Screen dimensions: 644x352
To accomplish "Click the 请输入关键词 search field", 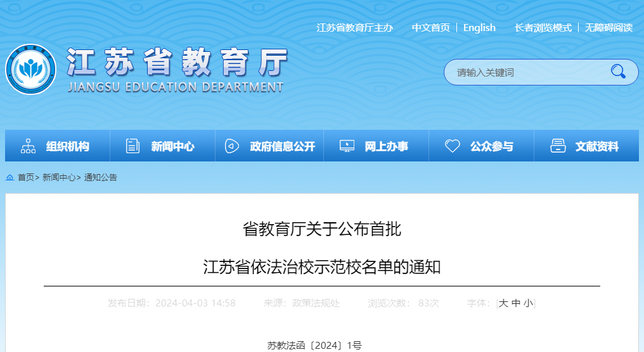I will coord(526,72).
